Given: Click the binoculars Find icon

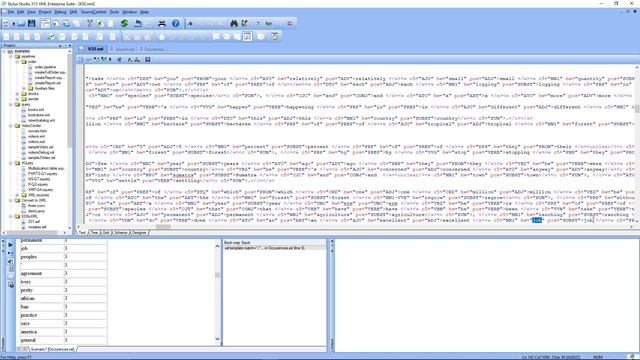Looking at the screenshot, I should tap(234, 23).
